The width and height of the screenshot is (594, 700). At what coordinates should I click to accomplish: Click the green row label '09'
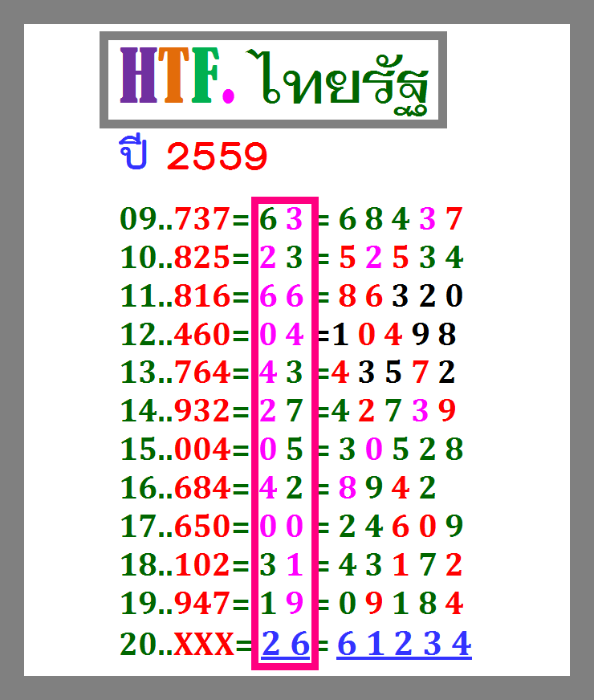138,218
